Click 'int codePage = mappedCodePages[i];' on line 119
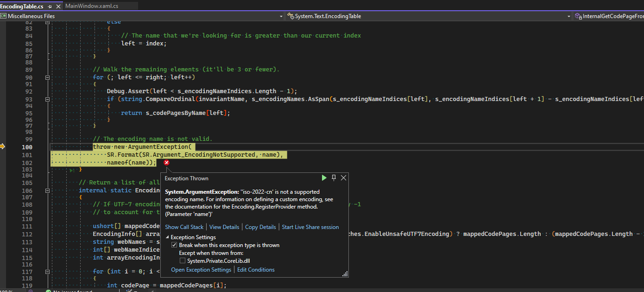The height and width of the screenshot is (292, 644). 166,285
